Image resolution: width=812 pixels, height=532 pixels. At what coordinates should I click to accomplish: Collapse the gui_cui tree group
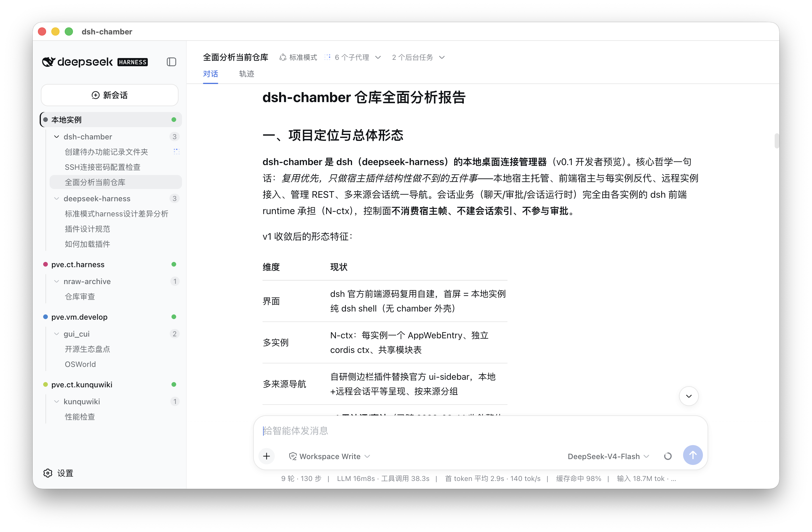point(57,334)
